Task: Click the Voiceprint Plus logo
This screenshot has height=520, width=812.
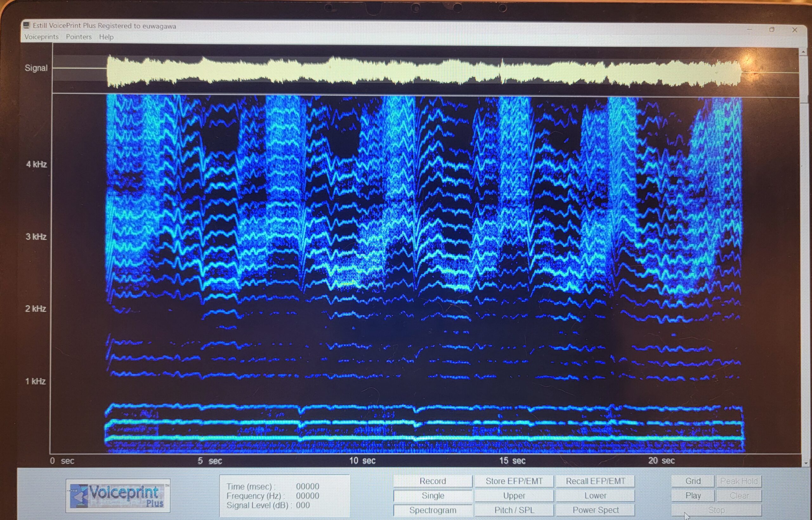Action: tap(118, 496)
